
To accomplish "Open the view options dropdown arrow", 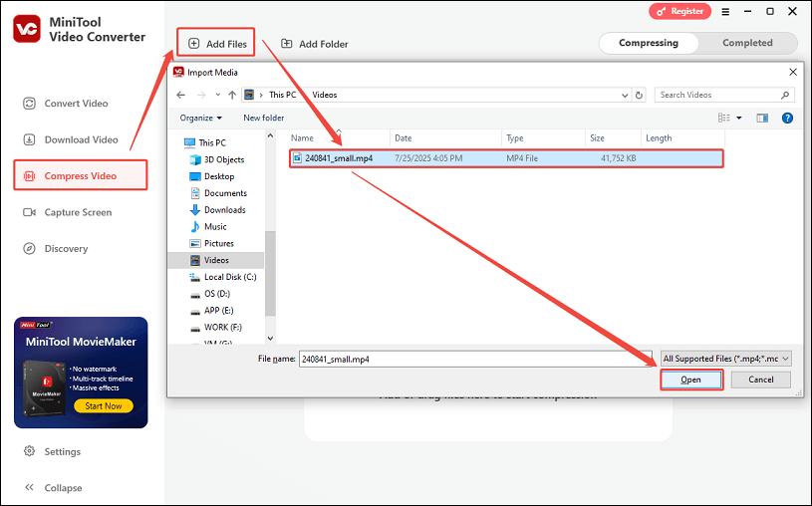I will 739,119.
